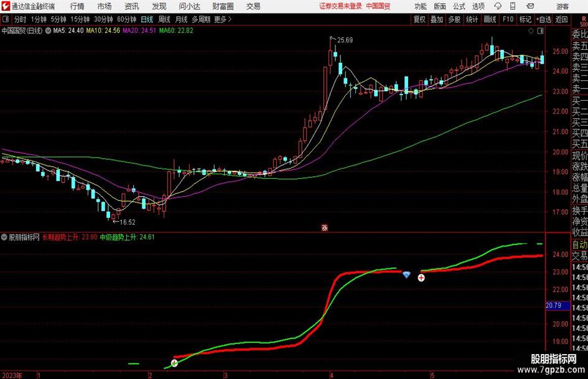Click the MA60: 22.82 indicator value

(176, 30)
